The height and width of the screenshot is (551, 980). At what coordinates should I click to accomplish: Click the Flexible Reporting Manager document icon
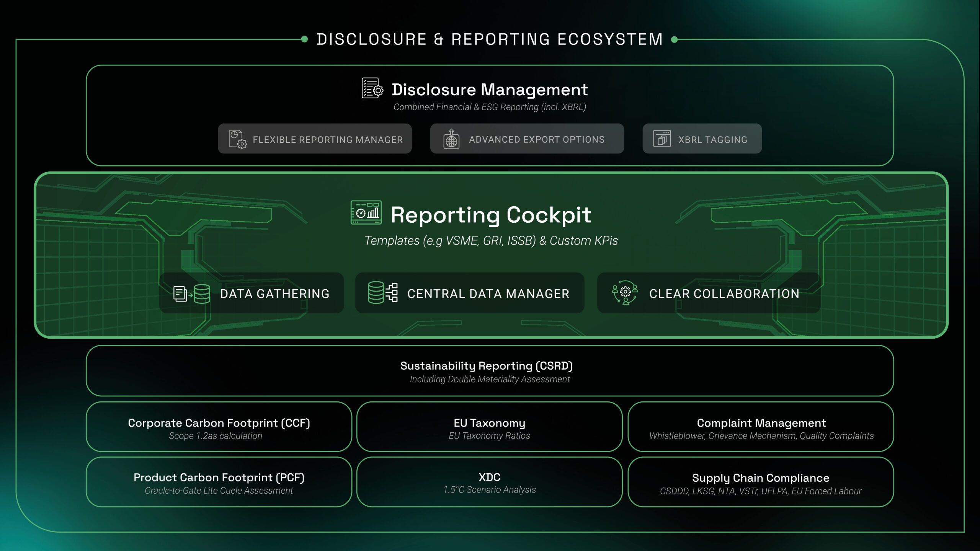(x=238, y=139)
